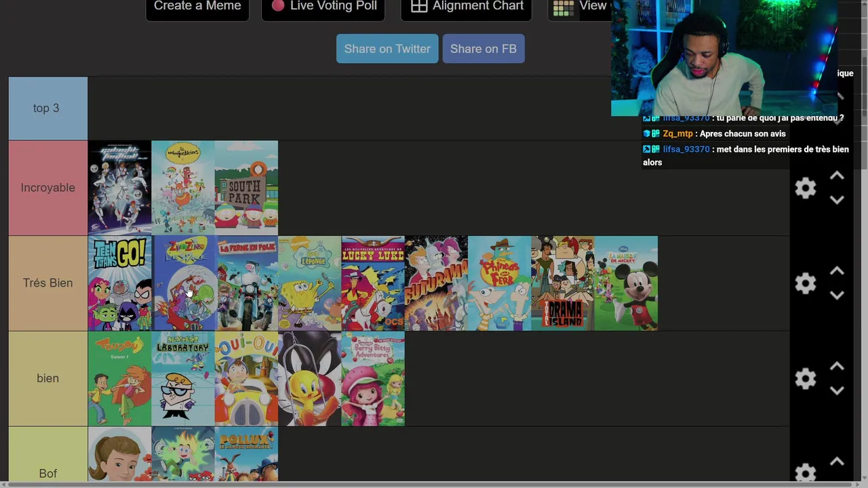Click the streamer webcam overlay

(x=724, y=58)
